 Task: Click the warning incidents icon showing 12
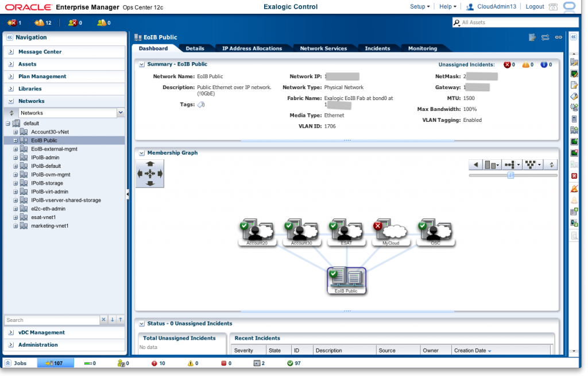(39, 22)
